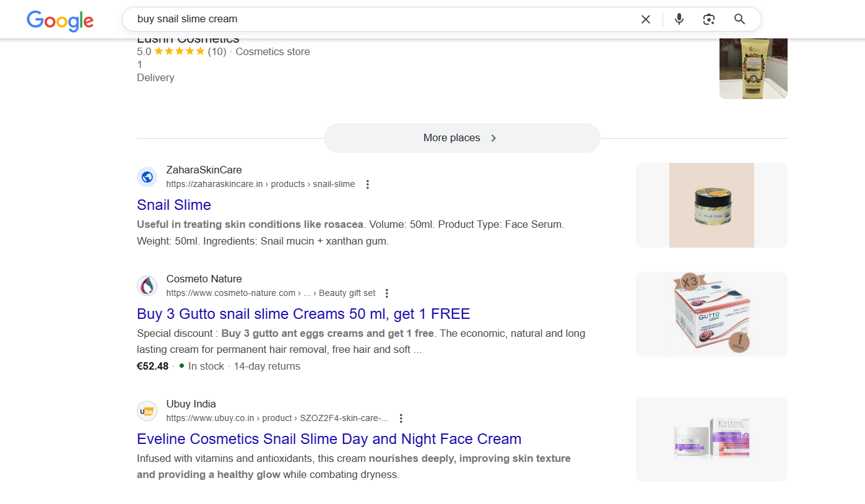View the Gutto cream box thumbnail
The height and width of the screenshot is (504, 865).
tap(711, 315)
